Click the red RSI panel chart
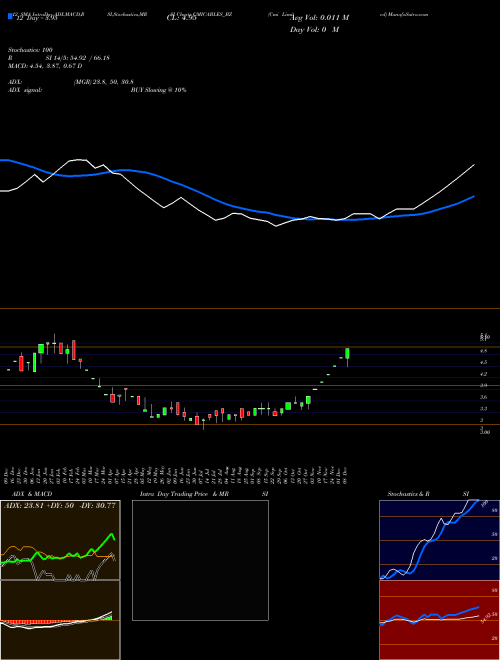The image size is (500, 660). click(x=439, y=620)
